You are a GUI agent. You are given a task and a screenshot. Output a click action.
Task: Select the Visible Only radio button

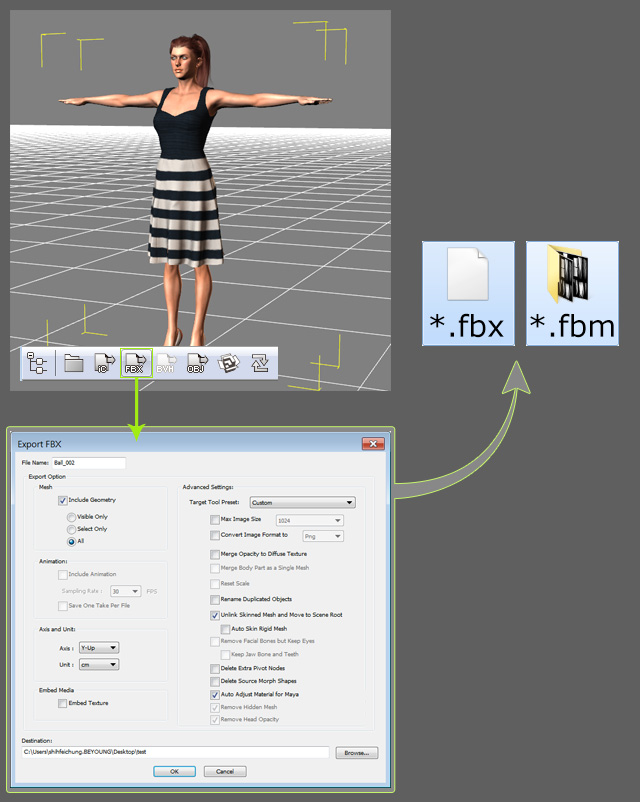point(71,517)
